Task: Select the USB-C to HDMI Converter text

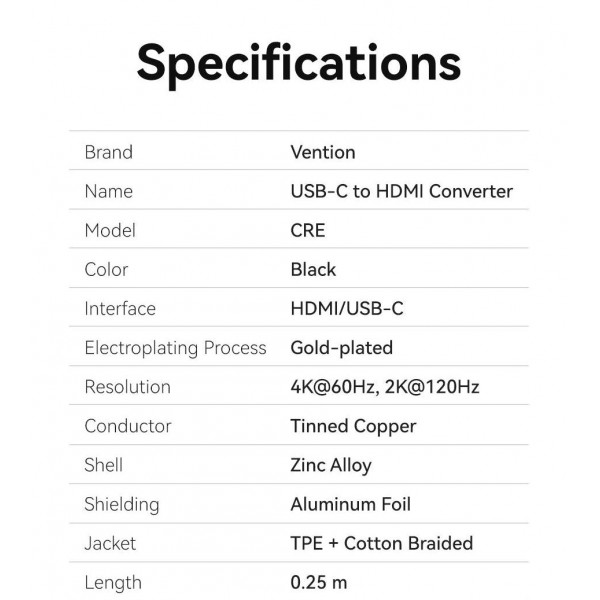Action: [401, 191]
